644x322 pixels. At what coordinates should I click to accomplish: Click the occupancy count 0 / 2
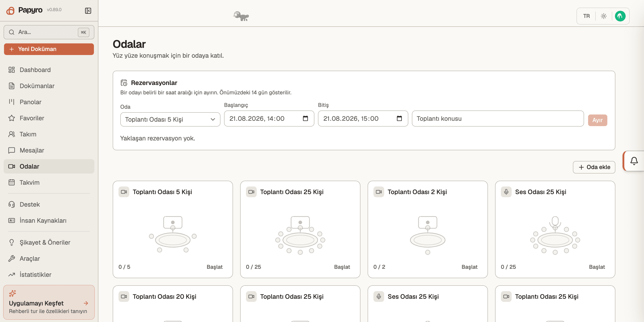pyautogui.click(x=379, y=267)
